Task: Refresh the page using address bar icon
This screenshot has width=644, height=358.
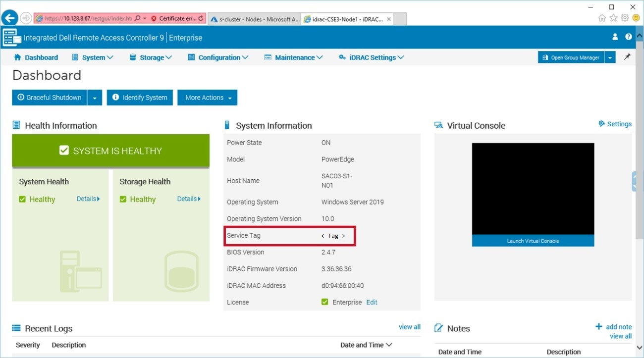Action: click(201, 18)
